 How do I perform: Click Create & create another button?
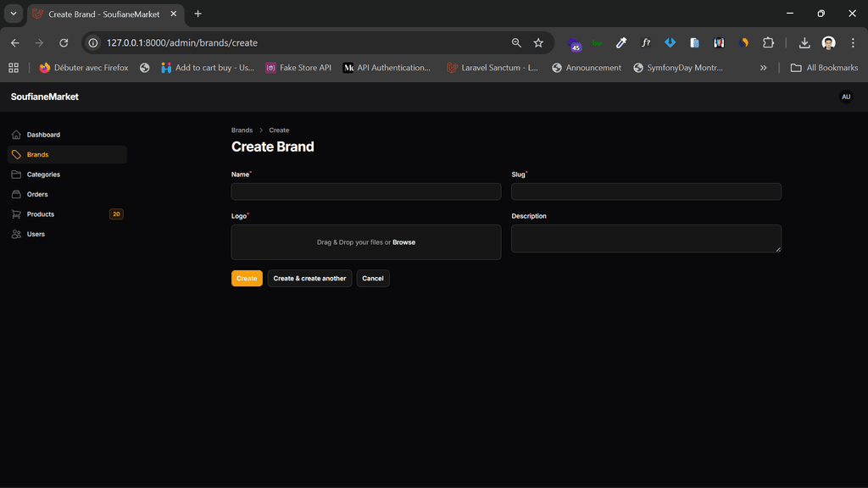click(x=309, y=278)
